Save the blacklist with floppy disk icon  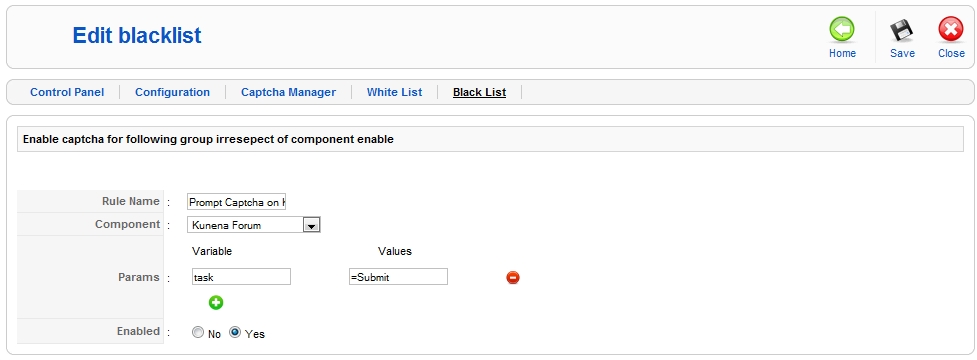(902, 29)
